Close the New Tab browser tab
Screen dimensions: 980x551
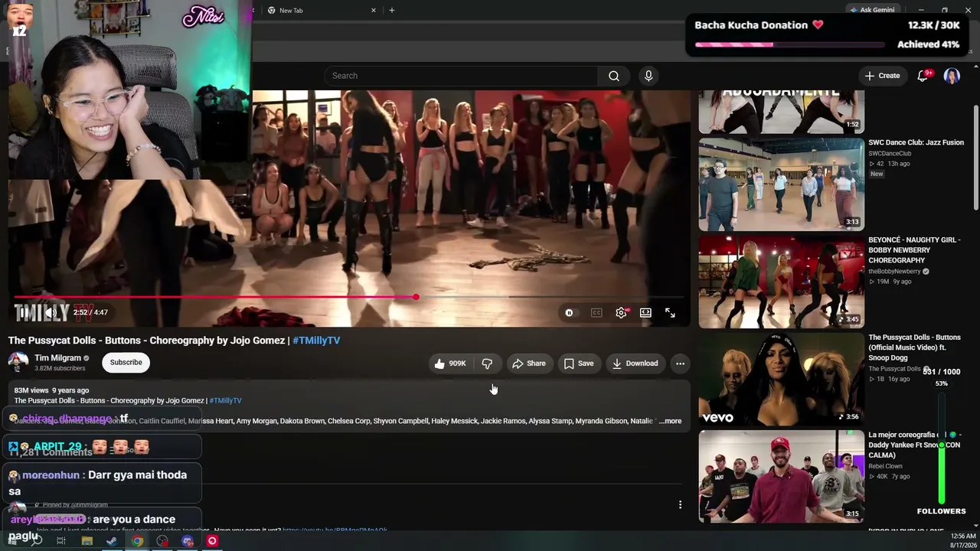coord(374,10)
